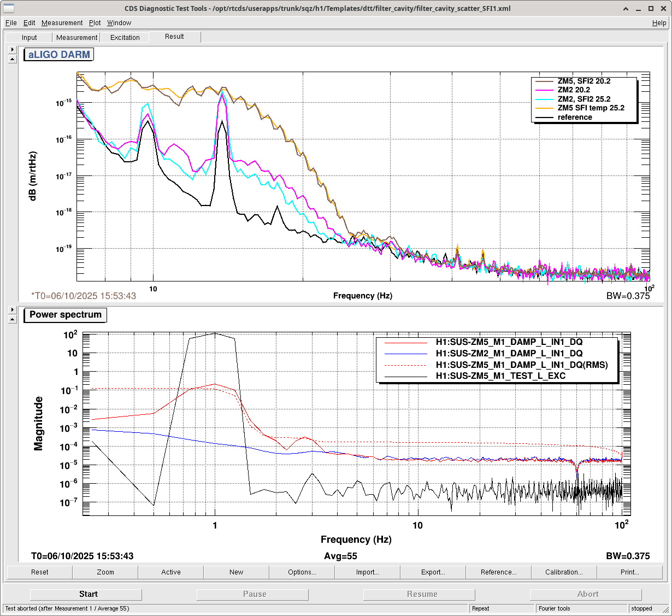Switch to the Input tab
The image size is (672, 616).
tap(30, 38)
